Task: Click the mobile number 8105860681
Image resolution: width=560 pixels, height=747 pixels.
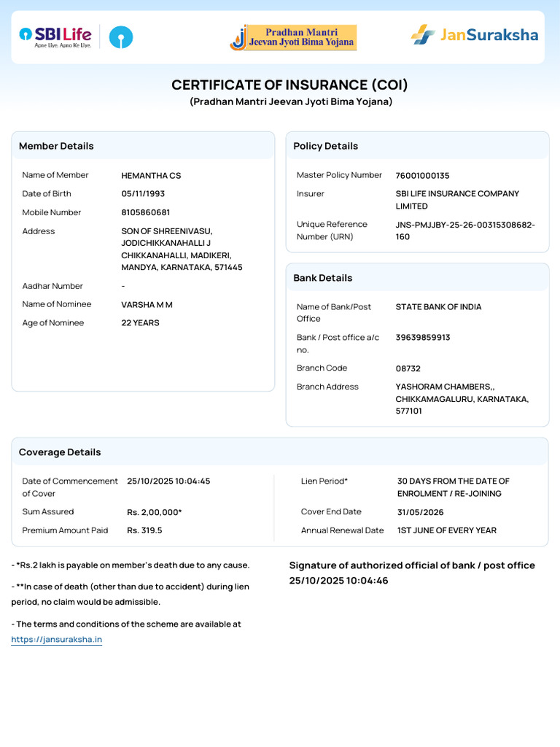Action: pos(146,212)
